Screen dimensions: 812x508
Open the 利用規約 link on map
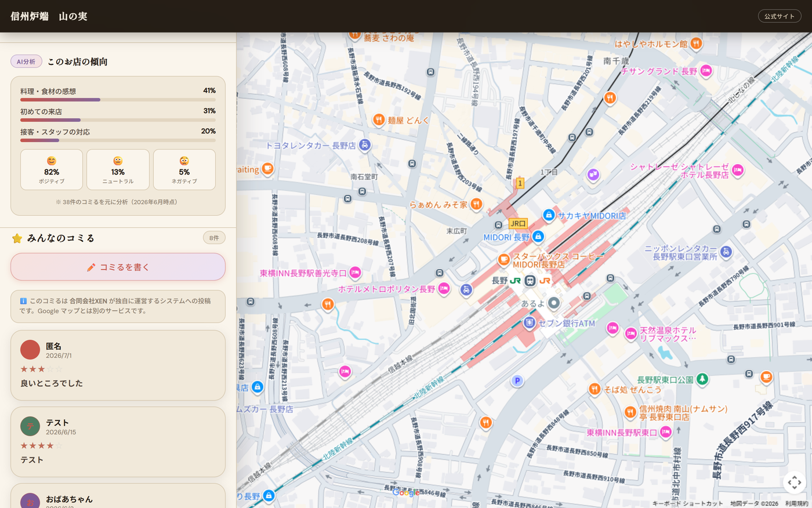[796, 503]
